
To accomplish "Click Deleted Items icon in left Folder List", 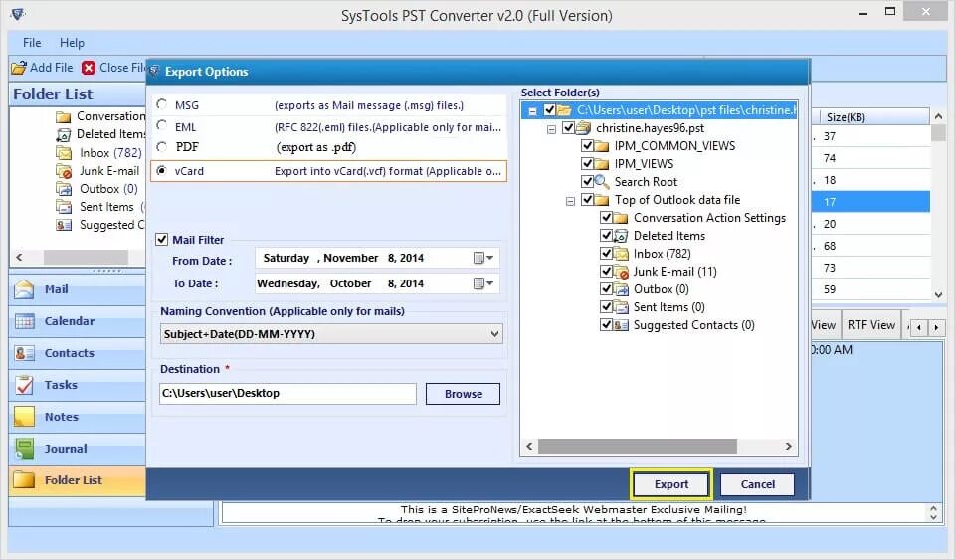I will tap(63, 134).
